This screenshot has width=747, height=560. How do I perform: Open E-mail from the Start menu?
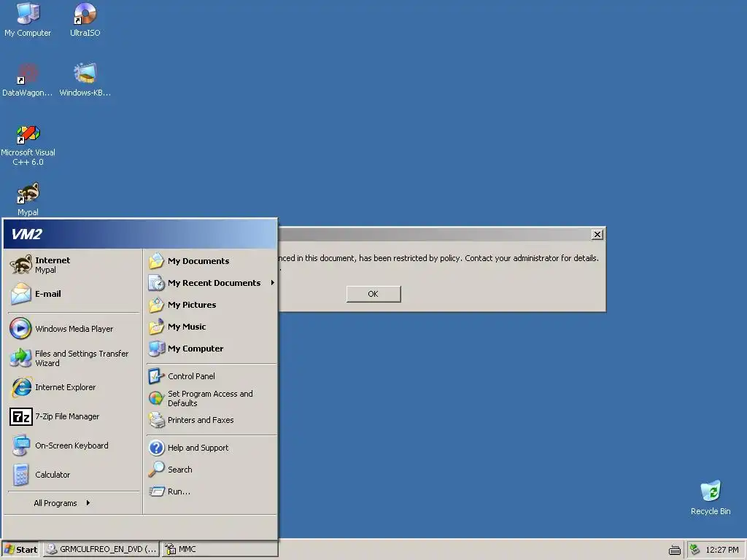pos(74,294)
